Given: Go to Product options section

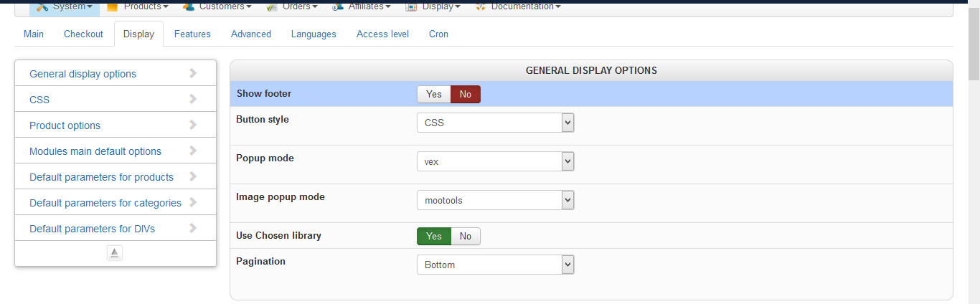Looking at the screenshot, I should (x=65, y=125).
